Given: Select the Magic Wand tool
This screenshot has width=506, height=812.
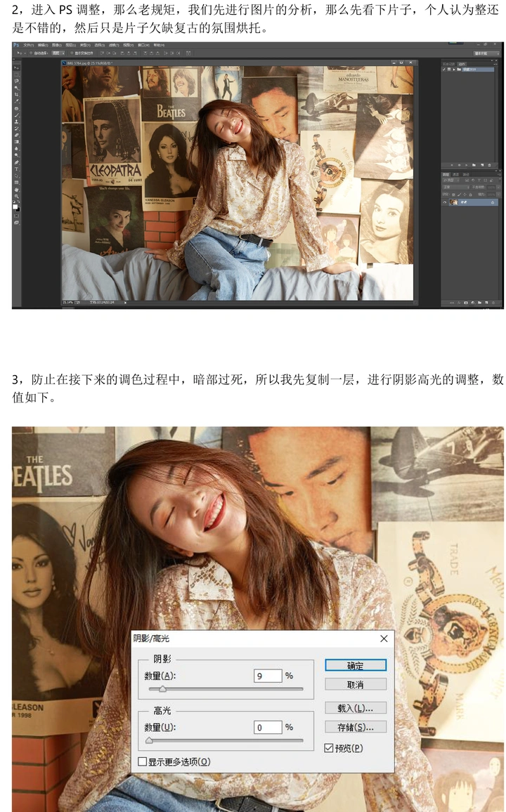Looking at the screenshot, I should (x=17, y=88).
